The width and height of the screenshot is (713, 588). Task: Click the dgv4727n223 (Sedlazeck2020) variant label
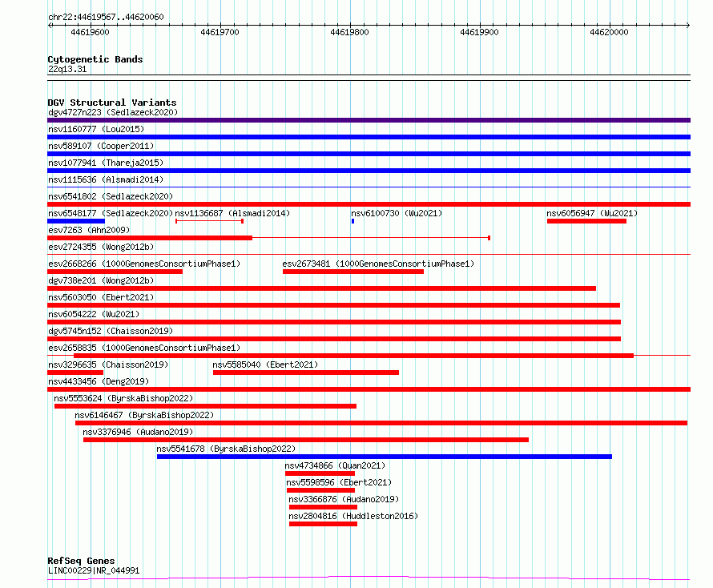(x=113, y=112)
